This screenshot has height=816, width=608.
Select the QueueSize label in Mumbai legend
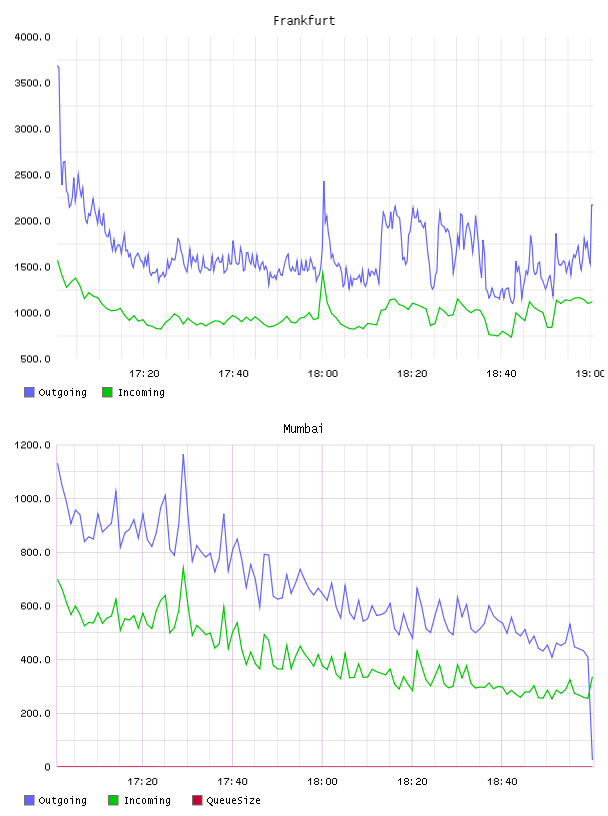(233, 800)
